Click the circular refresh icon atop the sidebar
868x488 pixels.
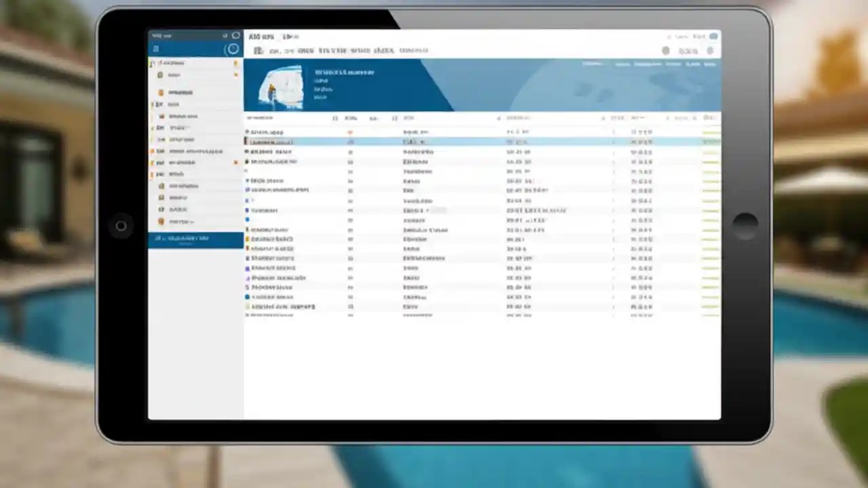click(x=233, y=49)
